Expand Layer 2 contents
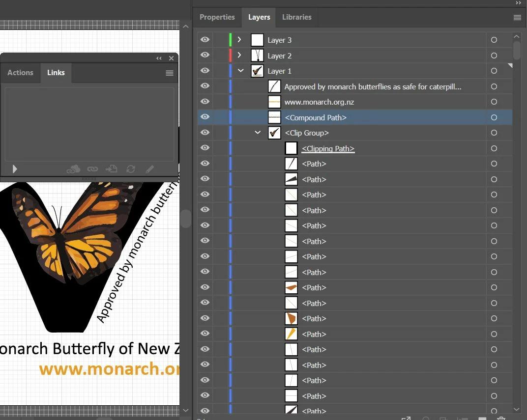 [x=239, y=55]
